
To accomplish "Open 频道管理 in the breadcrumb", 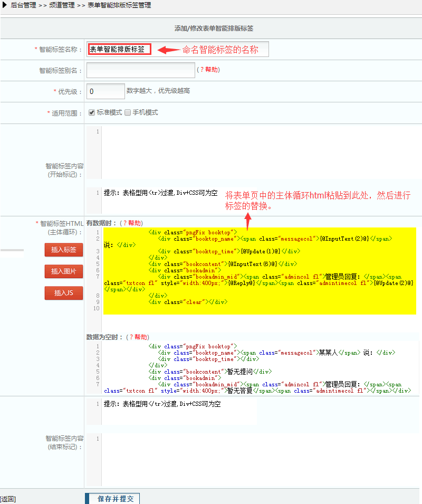I will coord(62,5).
